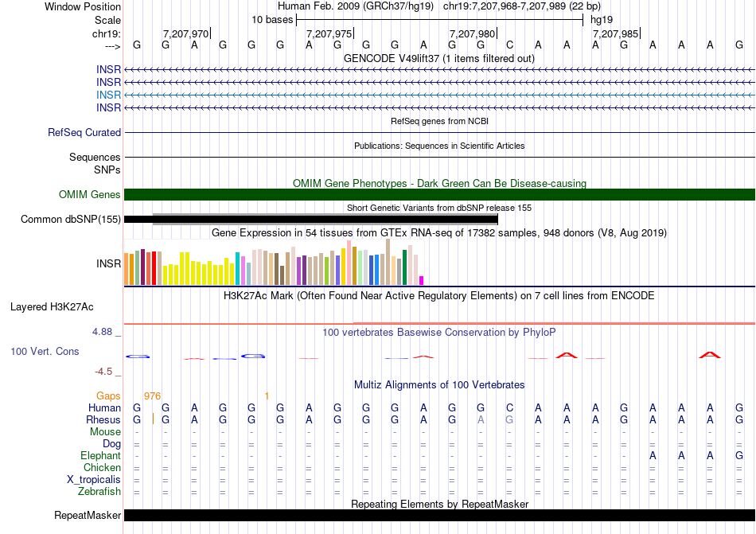
Task: Click the orange 976 gap marker
Action: coord(152,396)
